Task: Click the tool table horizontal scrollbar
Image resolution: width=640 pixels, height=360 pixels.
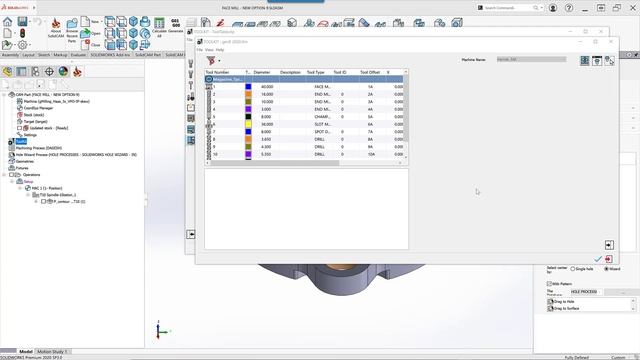Action: point(275,163)
